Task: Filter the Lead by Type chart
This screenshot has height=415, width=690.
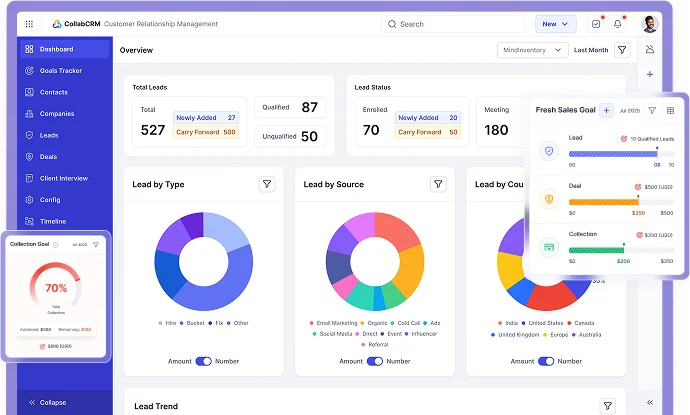Action: pos(267,184)
